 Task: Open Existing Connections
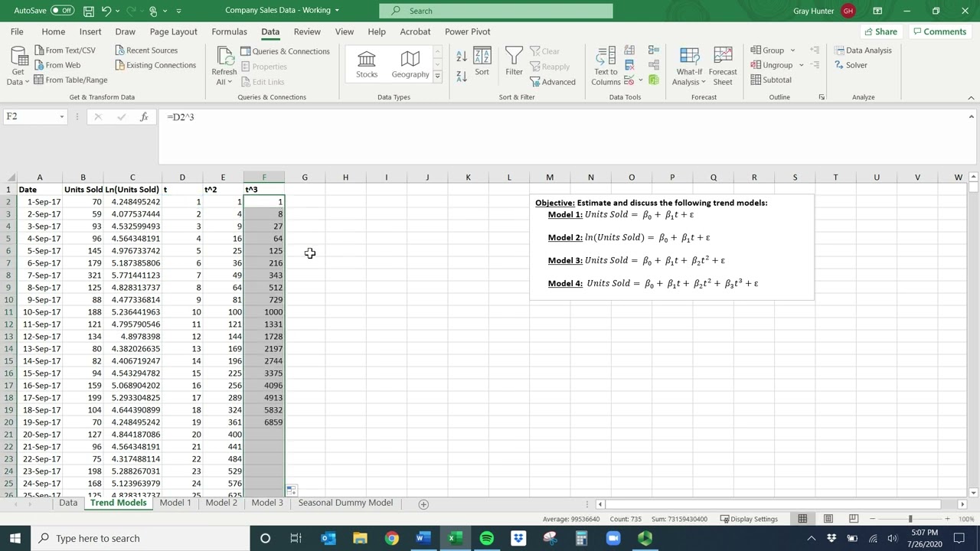point(155,65)
